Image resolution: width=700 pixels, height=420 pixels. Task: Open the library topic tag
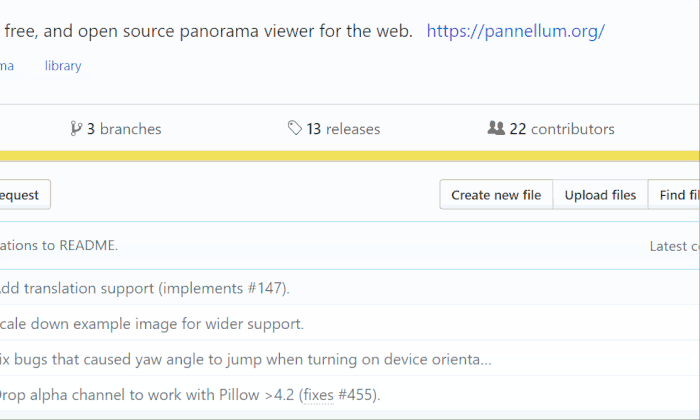(x=63, y=66)
